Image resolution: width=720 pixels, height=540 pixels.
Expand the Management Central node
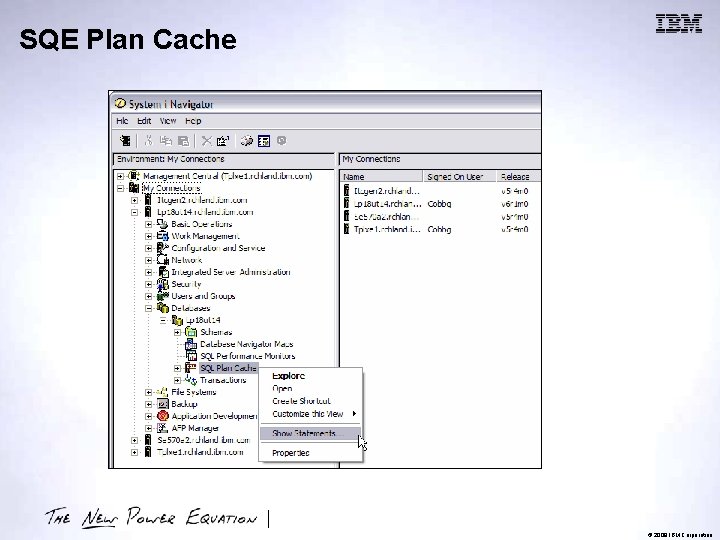coord(120,176)
